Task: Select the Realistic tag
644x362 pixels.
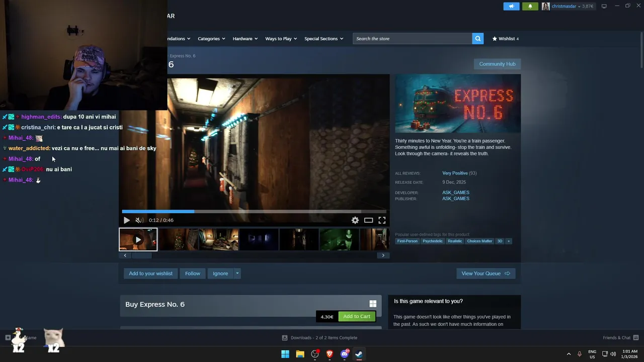Action: pos(455,241)
